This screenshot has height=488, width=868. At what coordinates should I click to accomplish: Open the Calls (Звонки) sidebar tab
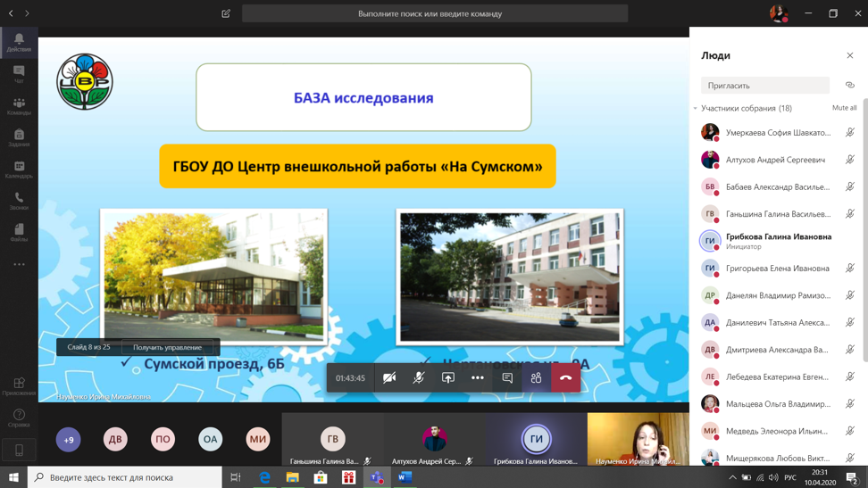coord(19,201)
